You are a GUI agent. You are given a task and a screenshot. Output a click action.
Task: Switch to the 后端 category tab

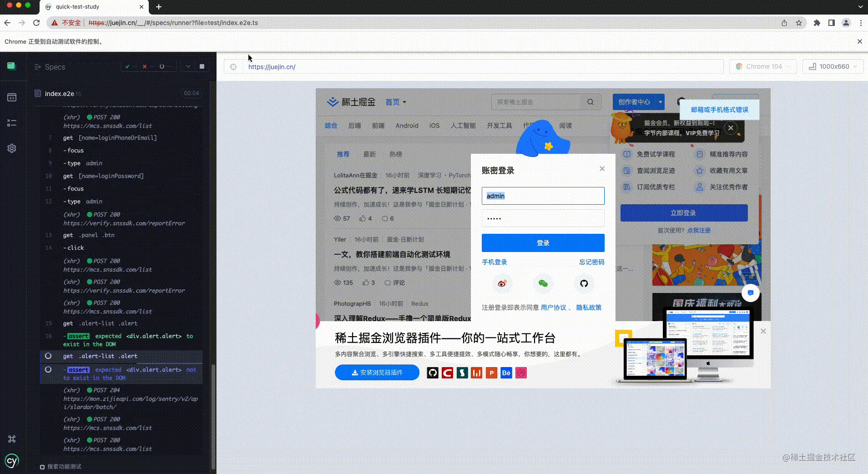pyautogui.click(x=354, y=126)
